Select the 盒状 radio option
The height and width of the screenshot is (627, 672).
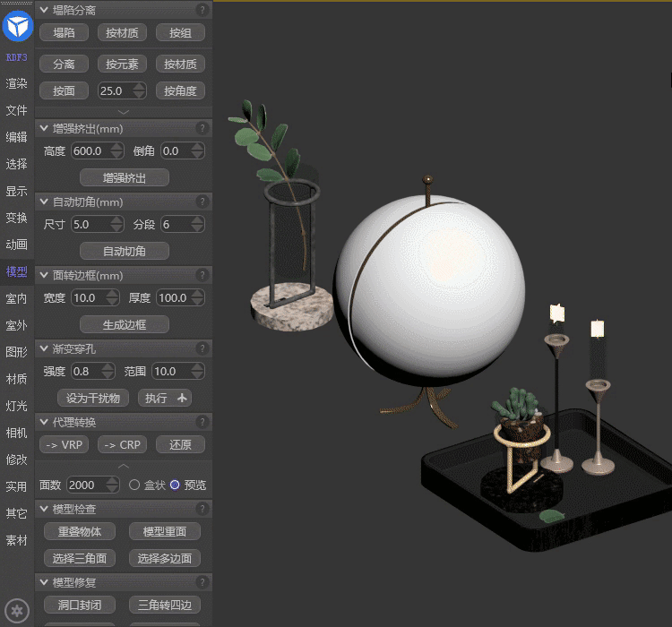click(x=134, y=485)
